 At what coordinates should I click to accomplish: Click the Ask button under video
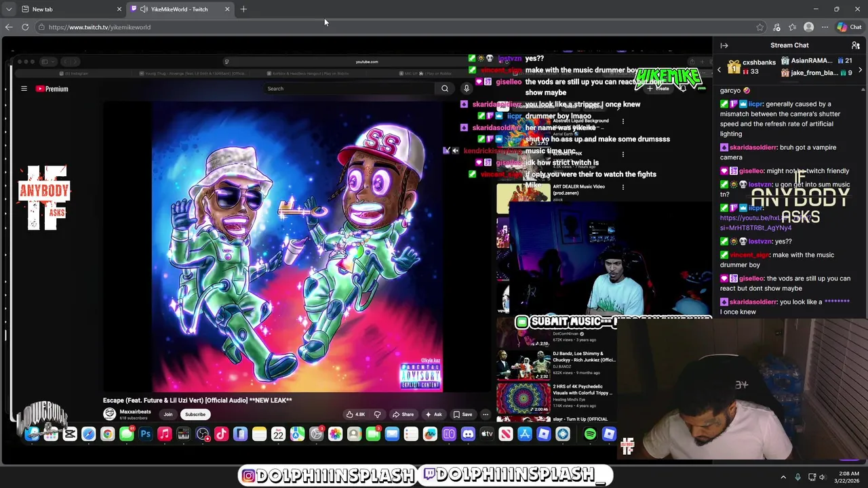click(x=433, y=415)
